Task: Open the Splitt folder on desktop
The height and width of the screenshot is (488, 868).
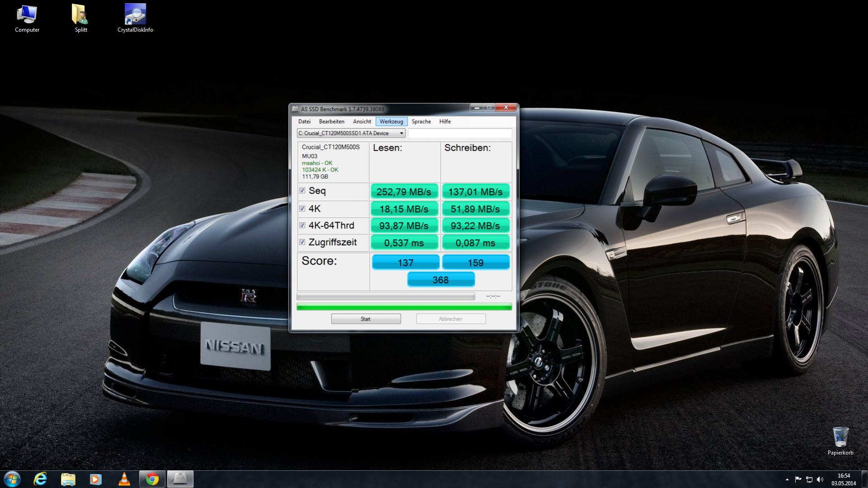Action: click(x=81, y=18)
